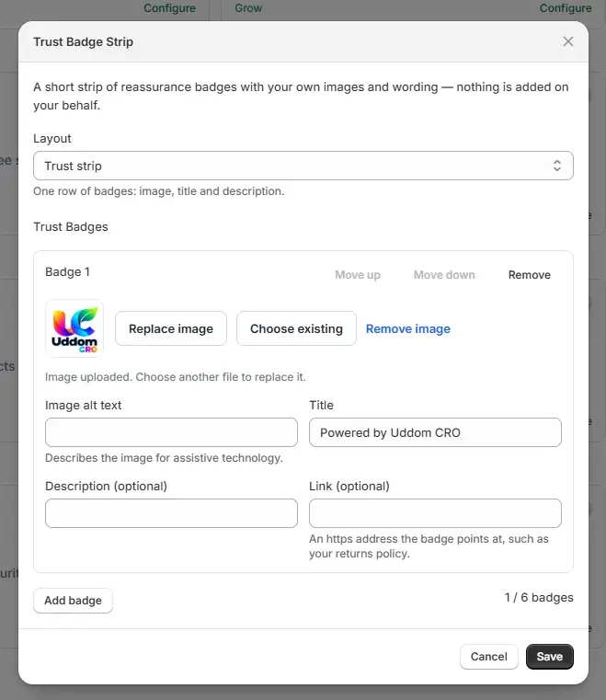Click the Replace image button
The height and width of the screenshot is (700, 606).
pyautogui.click(x=171, y=328)
